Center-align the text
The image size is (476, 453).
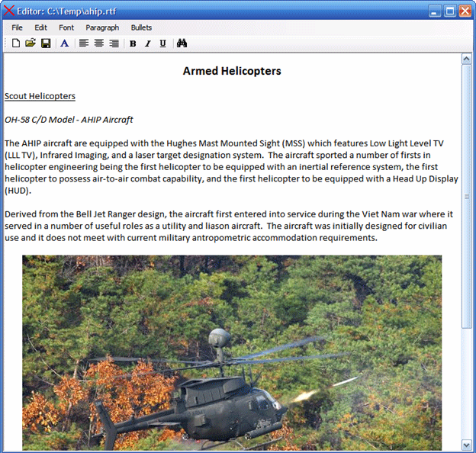point(99,43)
